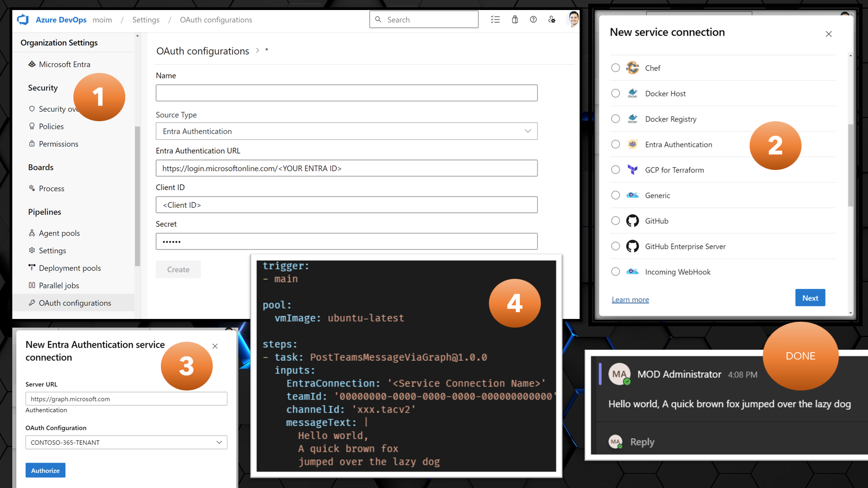868x488 pixels.
Task: Click the Server URL input field
Action: (x=126, y=399)
